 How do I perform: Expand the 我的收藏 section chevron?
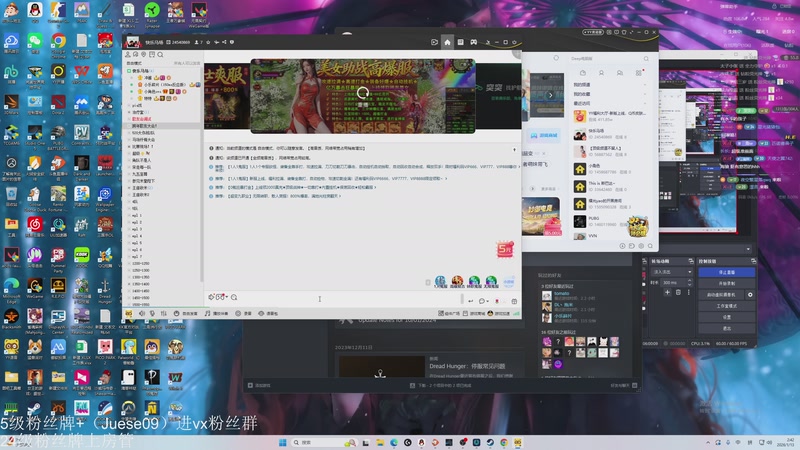pyautogui.click(x=644, y=94)
